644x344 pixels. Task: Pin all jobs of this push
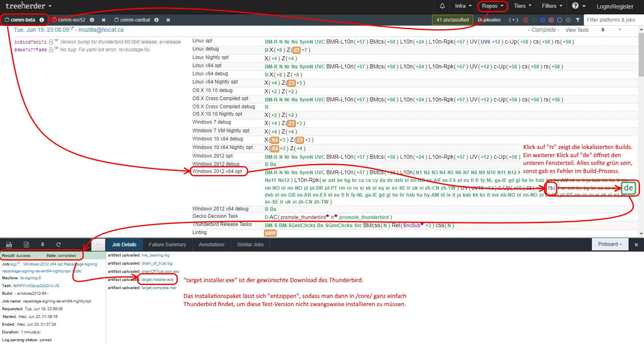[x=603, y=30]
